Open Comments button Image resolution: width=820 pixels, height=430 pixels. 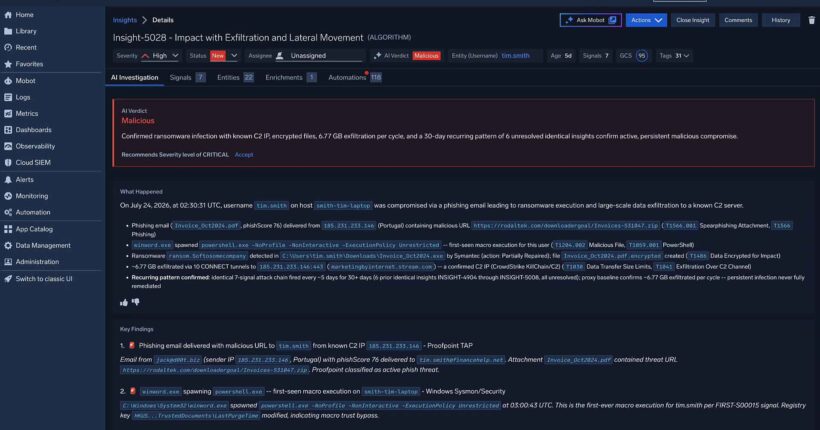pos(738,20)
